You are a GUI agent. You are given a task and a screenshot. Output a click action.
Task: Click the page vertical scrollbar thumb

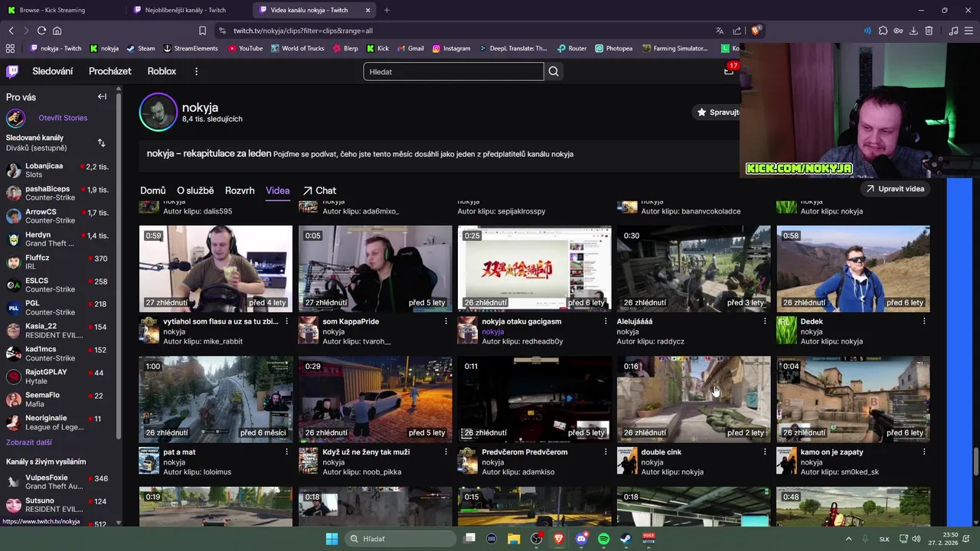coord(975,461)
